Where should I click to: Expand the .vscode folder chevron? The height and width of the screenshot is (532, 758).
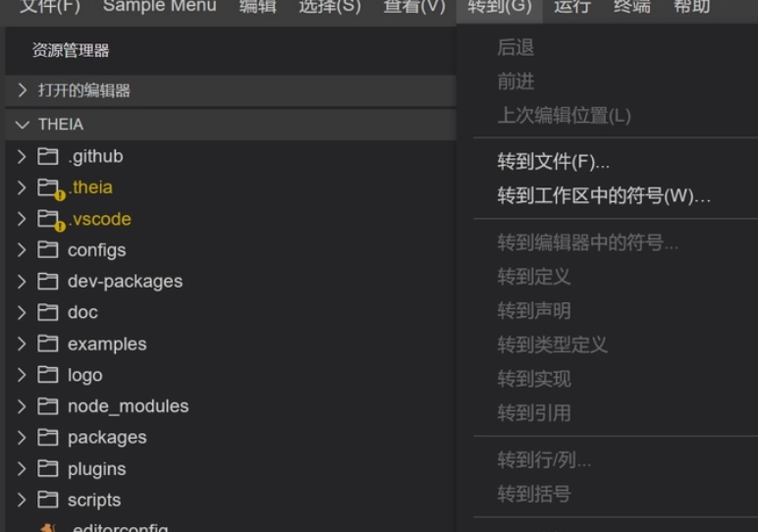click(22, 219)
